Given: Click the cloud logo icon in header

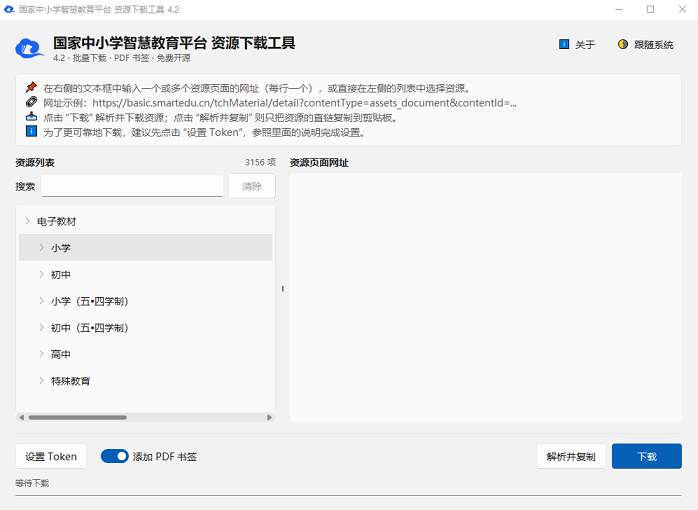Looking at the screenshot, I should click(x=29, y=48).
